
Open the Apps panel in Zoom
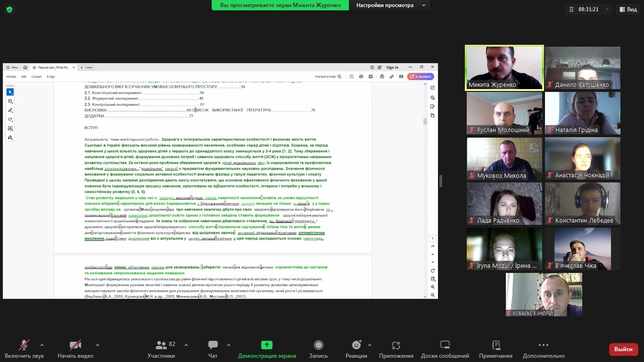tap(396, 349)
